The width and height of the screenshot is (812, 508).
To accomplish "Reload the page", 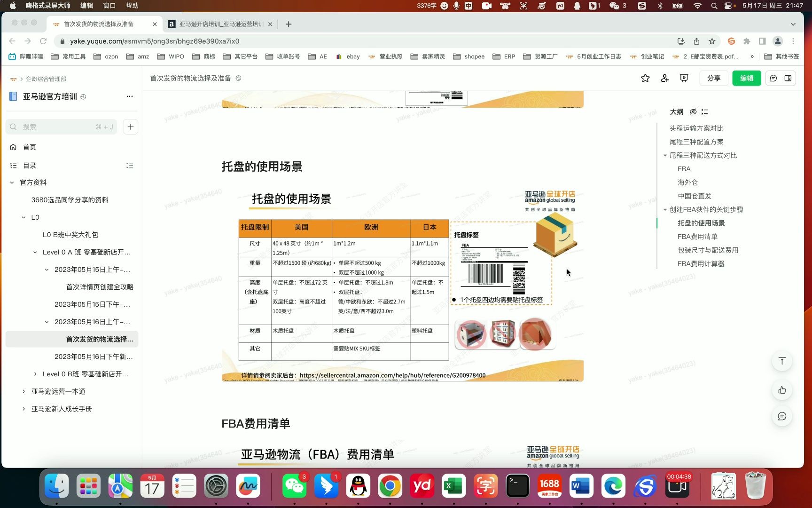I will tap(43, 41).
